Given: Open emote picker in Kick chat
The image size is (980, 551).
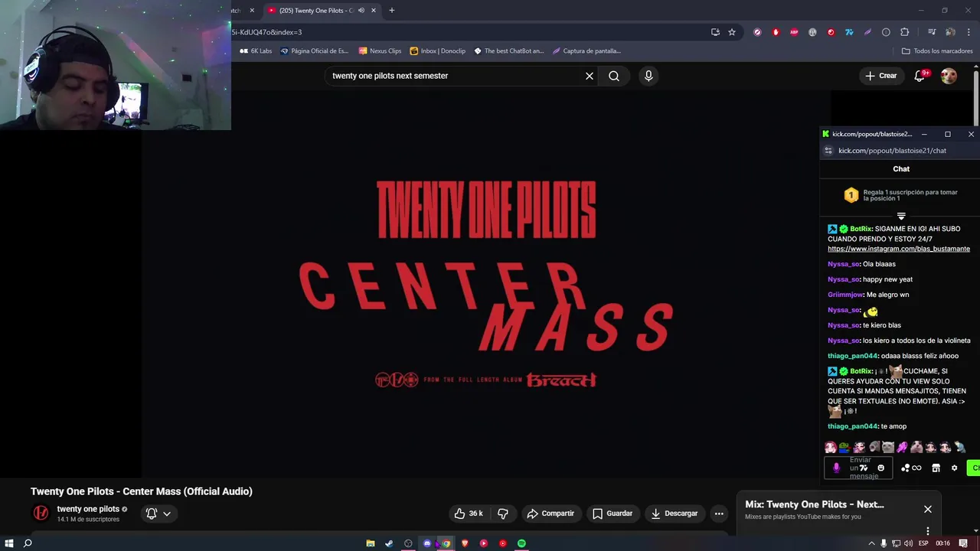Looking at the screenshot, I should pyautogui.click(x=880, y=468).
